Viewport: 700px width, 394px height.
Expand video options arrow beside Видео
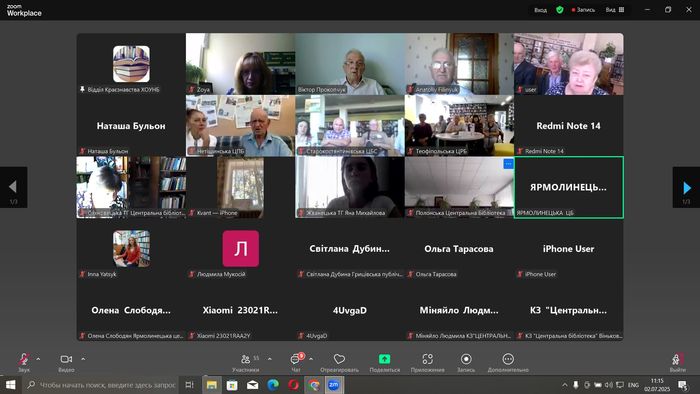click(x=83, y=359)
